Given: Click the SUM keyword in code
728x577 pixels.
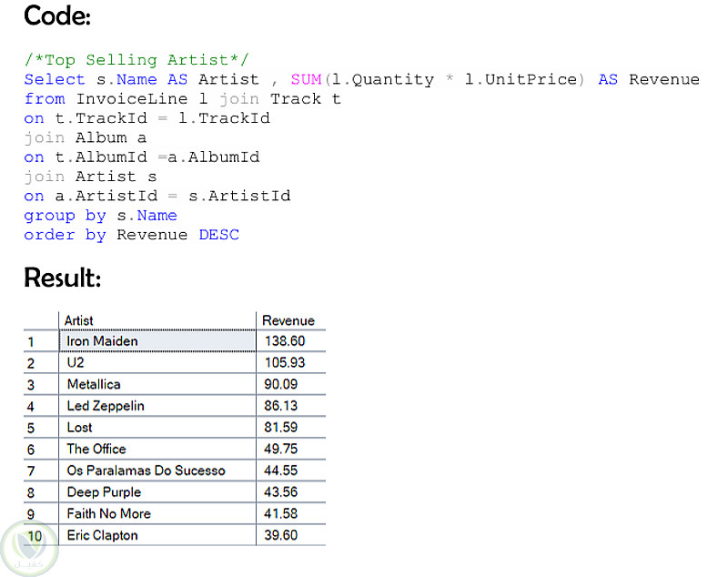Looking at the screenshot, I should coord(306,79).
